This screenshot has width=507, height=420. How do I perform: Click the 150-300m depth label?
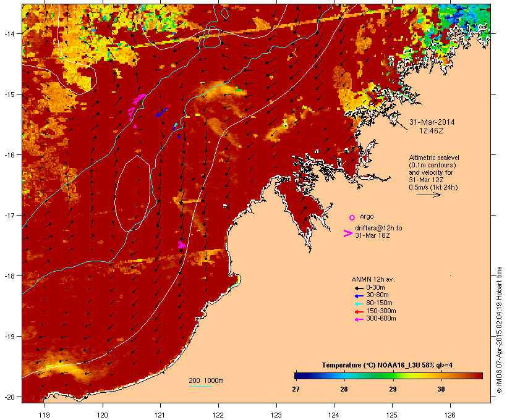(x=381, y=311)
